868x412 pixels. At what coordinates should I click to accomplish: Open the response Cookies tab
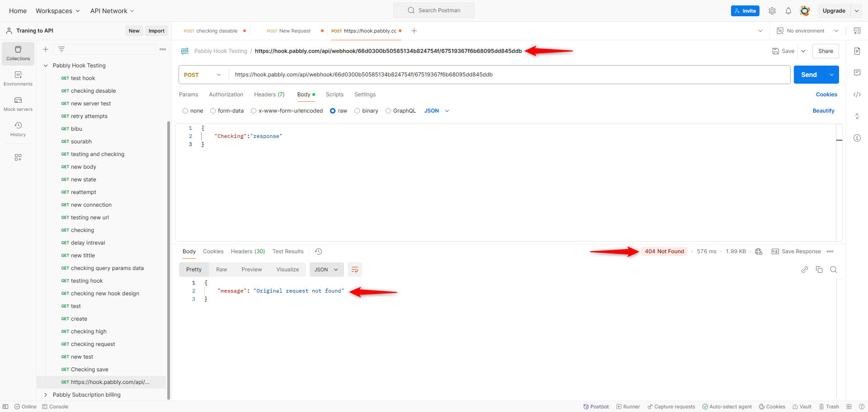tap(213, 251)
